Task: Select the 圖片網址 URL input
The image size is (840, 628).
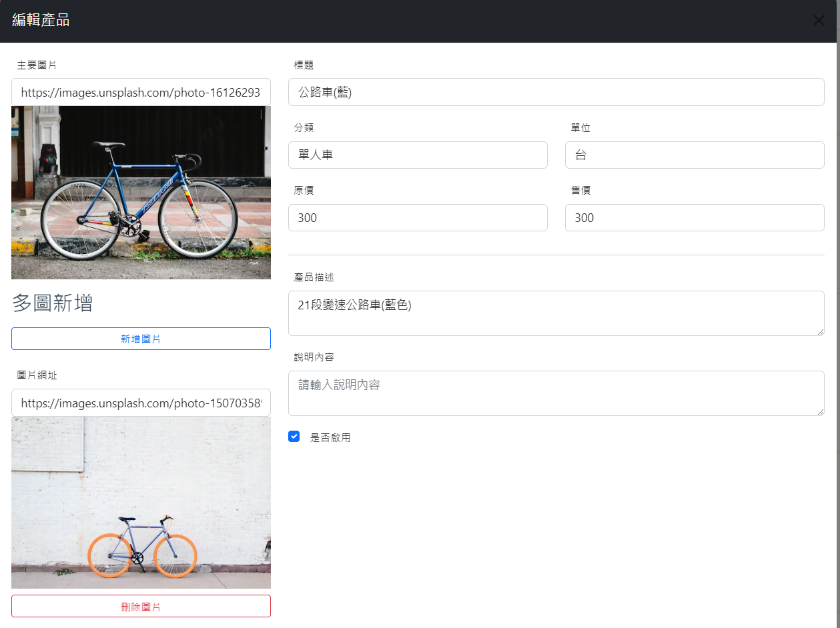Action: pos(141,403)
